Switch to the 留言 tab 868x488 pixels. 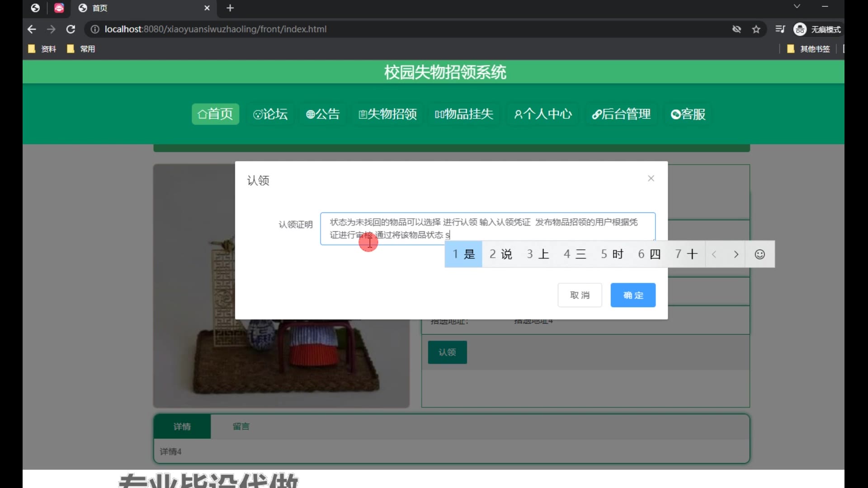tap(241, 426)
